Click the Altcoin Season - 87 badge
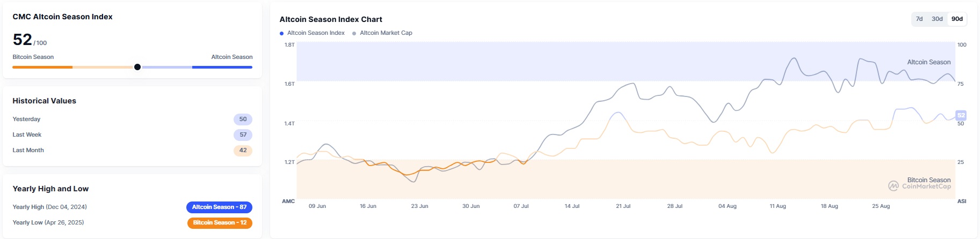 (219, 207)
